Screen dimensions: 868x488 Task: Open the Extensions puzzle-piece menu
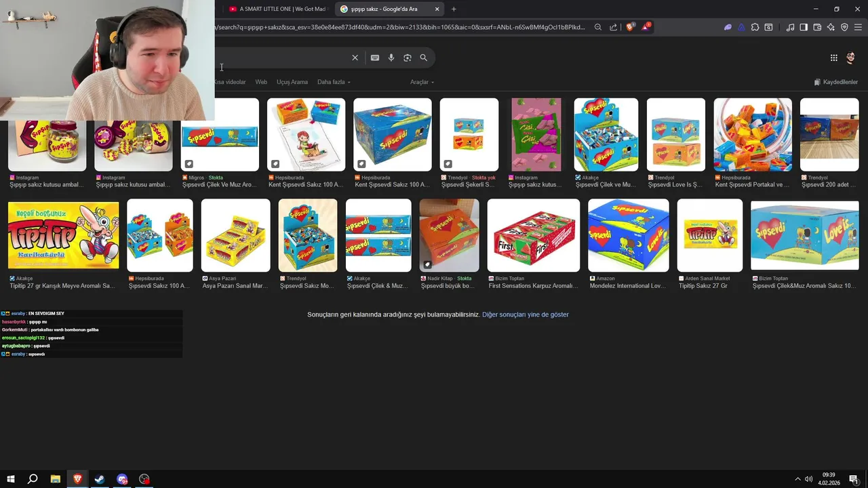[x=755, y=27]
